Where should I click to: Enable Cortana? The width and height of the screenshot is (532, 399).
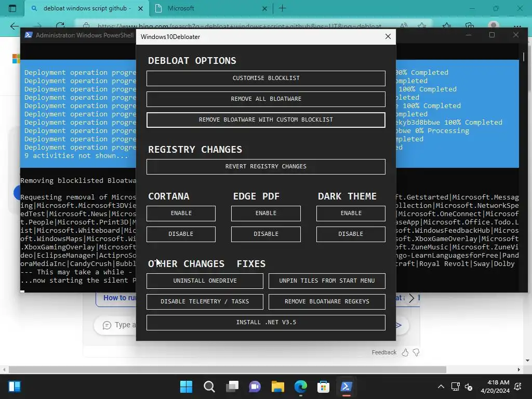(x=181, y=213)
